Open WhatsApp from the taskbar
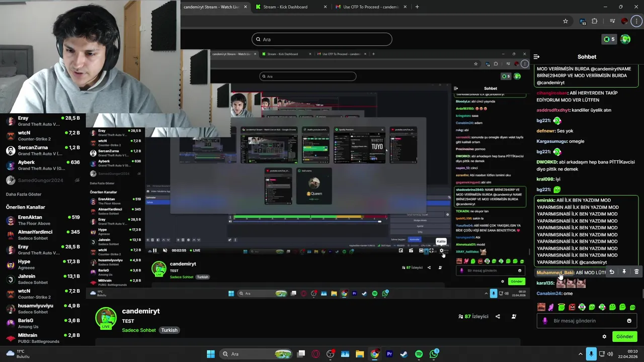 (x=434, y=354)
